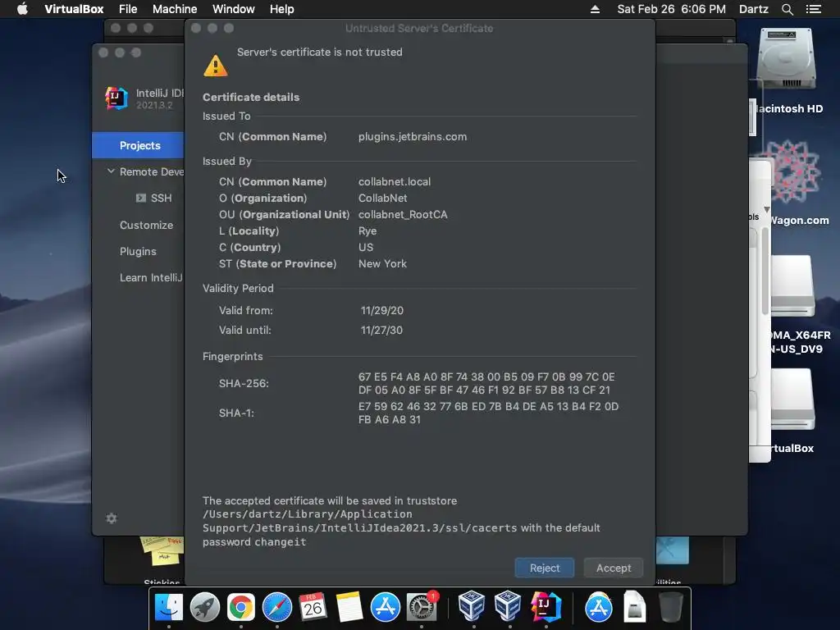
Task: Open Spotlight search in menu bar
Action: coord(787,9)
